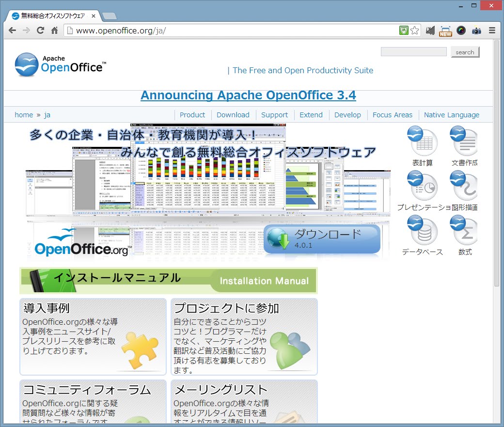Open the プロジェクトに参加 card
Image resolution: width=504 pixels, height=427 pixels.
(x=244, y=337)
